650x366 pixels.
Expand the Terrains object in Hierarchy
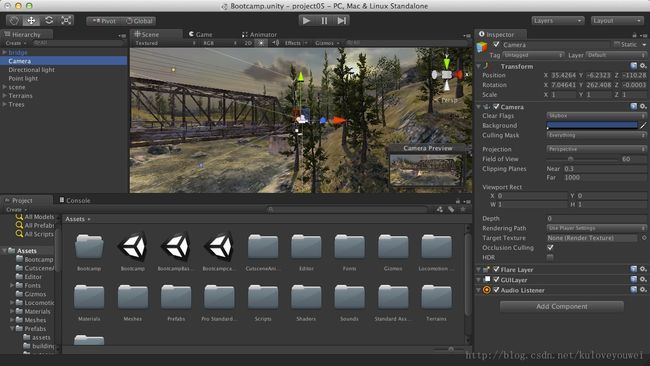pyautogui.click(x=4, y=95)
